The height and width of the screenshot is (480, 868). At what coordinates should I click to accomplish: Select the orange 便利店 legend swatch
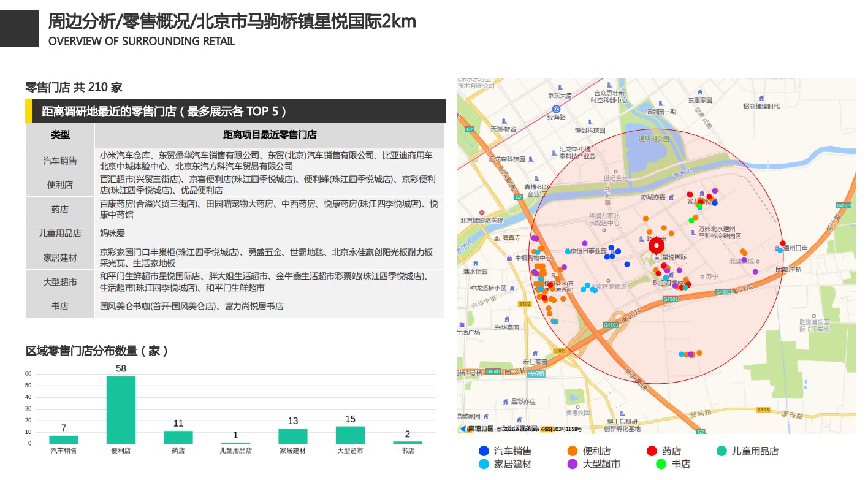tap(573, 451)
